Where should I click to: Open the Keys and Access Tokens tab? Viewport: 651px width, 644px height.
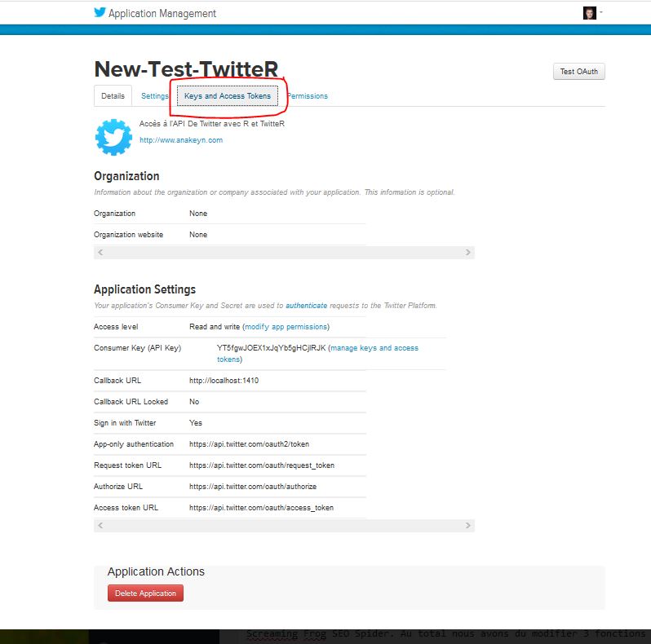(228, 96)
